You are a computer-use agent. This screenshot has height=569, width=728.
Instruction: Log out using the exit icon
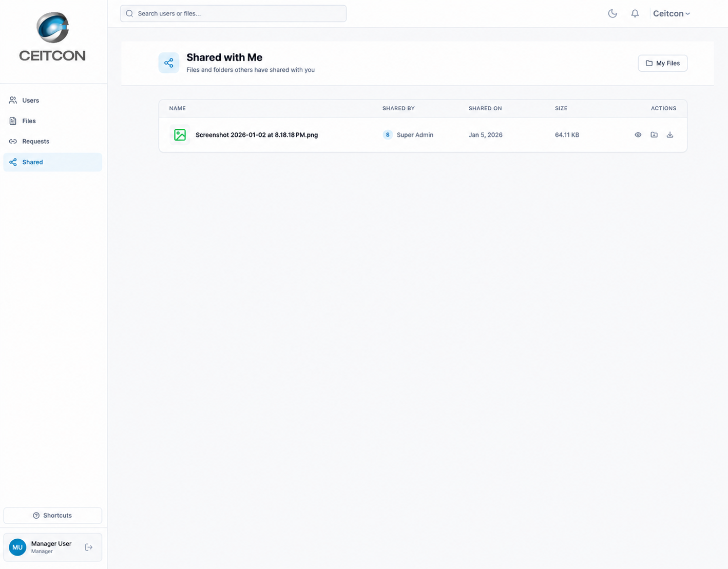[89, 547]
